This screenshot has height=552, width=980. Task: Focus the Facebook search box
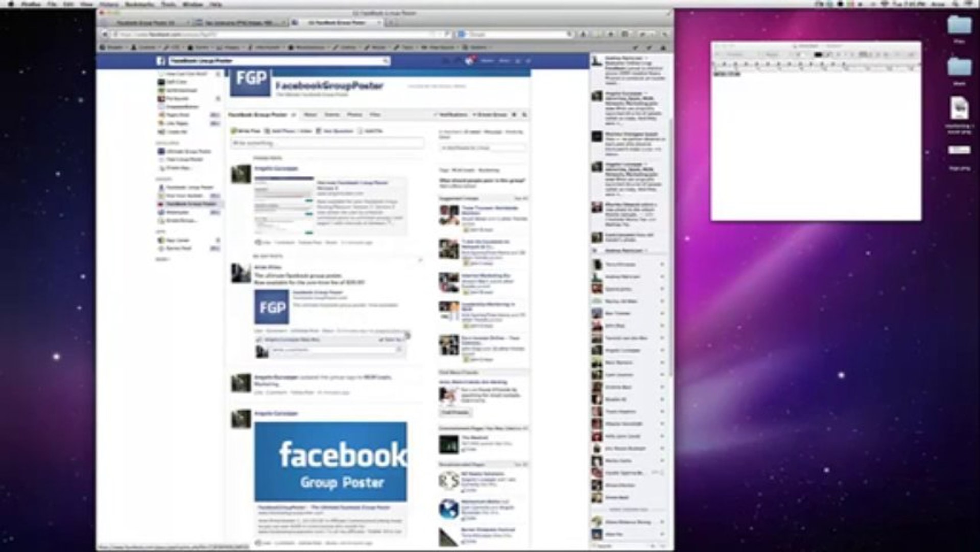[x=280, y=61]
